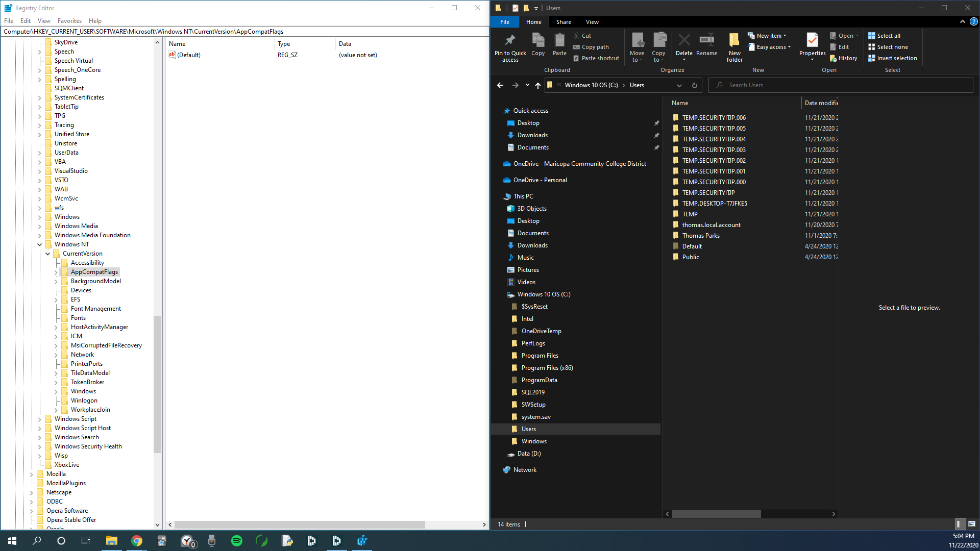The width and height of the screenshot is (980, 551).
Task: Click Open in ribbon Open group
Action: pos(844,36)
